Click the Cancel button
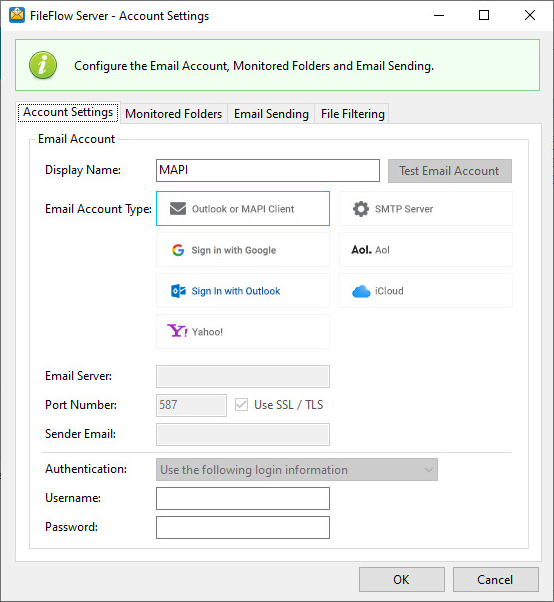The image size is (554, 602). coord(495,579)
